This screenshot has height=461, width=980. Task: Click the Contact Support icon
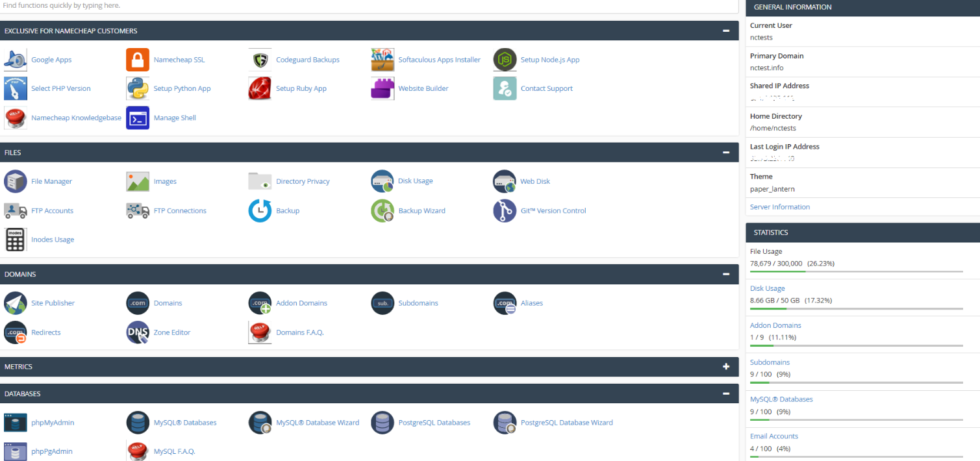(505, 88)
